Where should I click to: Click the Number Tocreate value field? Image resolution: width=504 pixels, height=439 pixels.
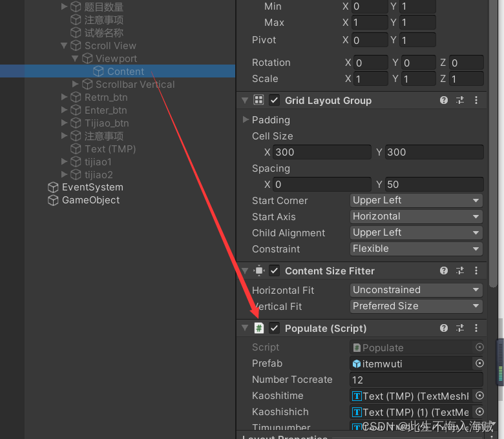coord(416,380)
